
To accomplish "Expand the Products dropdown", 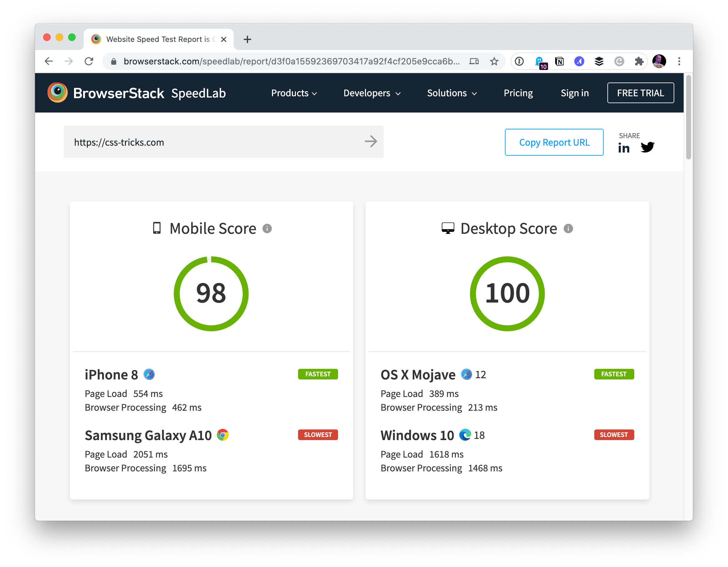I will [x=294, y=93].
